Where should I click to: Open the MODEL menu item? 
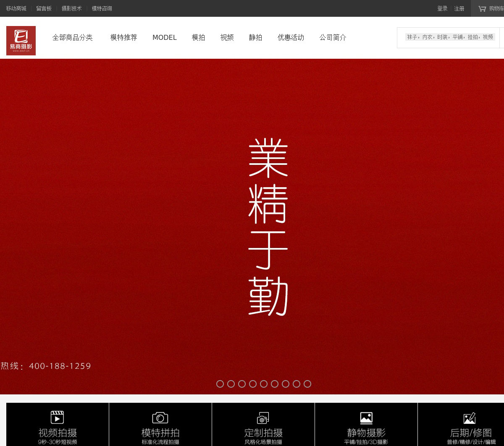coord(164,37)
